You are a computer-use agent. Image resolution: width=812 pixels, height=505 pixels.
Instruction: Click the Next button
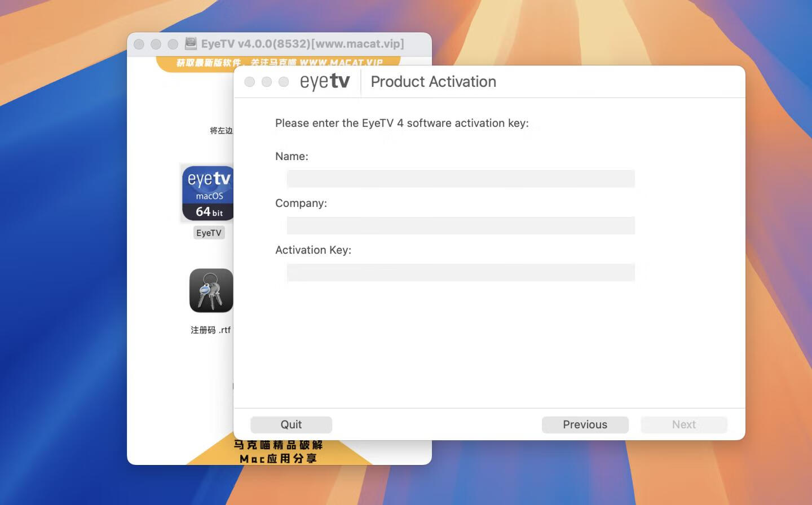coord(683,424)
